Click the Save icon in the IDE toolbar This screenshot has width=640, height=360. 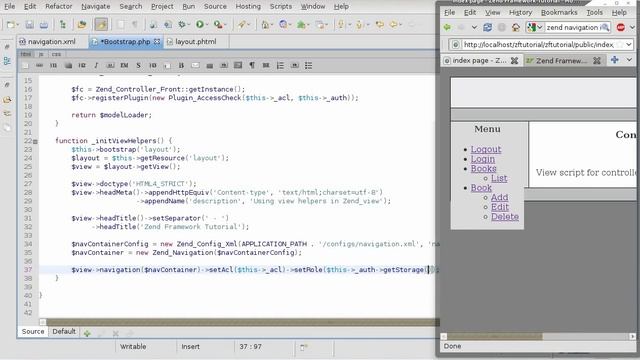[29, 25]
